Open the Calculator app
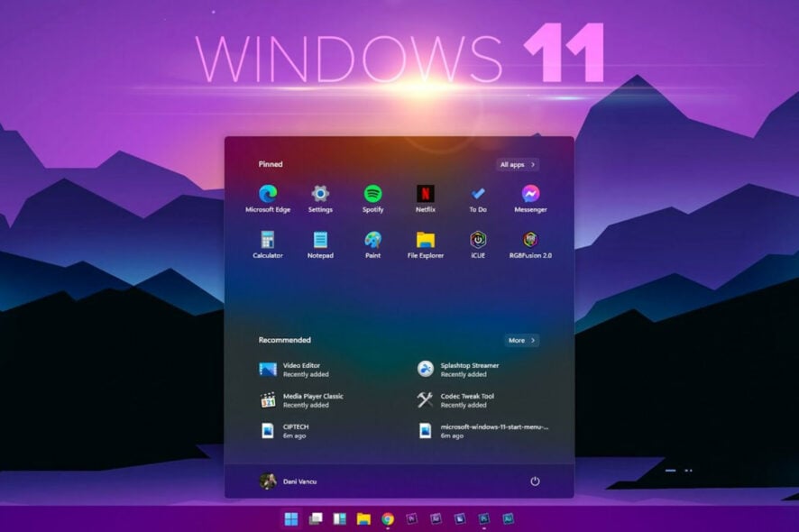 pos(267,239)
